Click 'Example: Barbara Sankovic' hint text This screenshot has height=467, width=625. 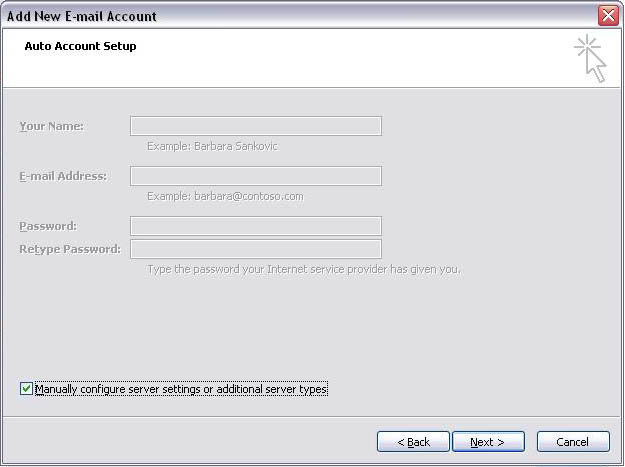pos(212,146)
